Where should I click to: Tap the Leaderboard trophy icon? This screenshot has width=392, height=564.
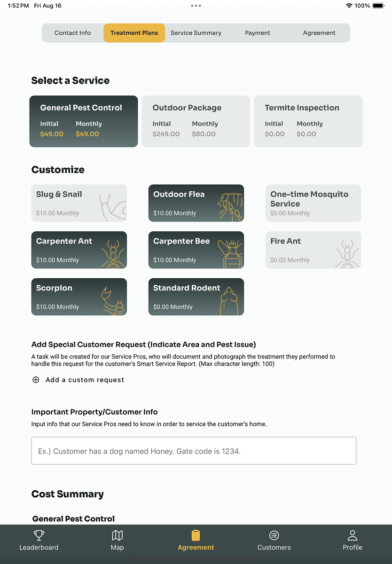coord(39,535)
